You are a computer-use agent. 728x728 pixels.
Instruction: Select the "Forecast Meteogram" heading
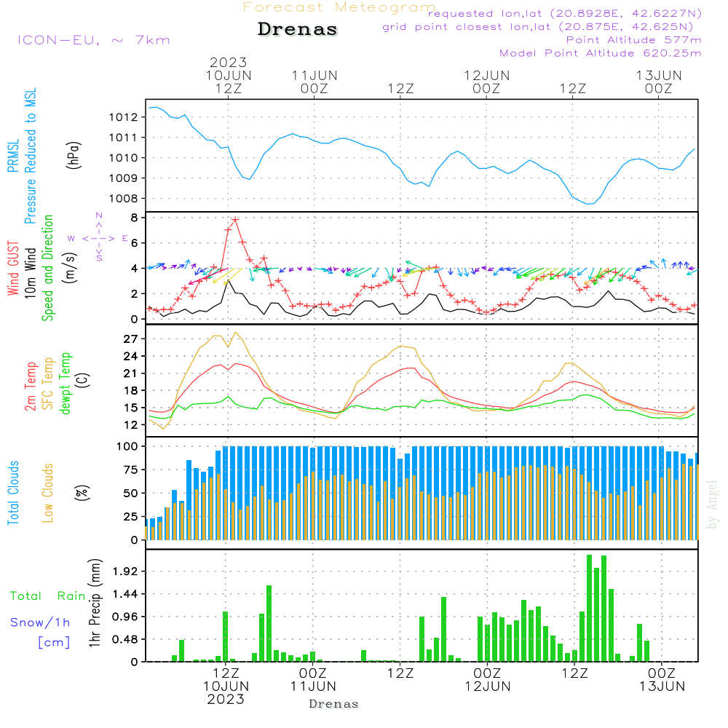click(x=339, y=7)
